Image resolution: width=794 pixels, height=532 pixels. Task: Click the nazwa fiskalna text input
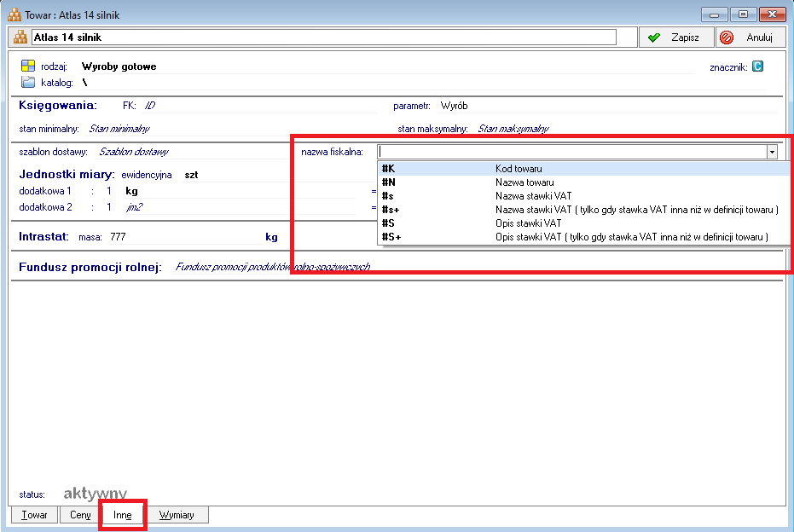point(570,152)
